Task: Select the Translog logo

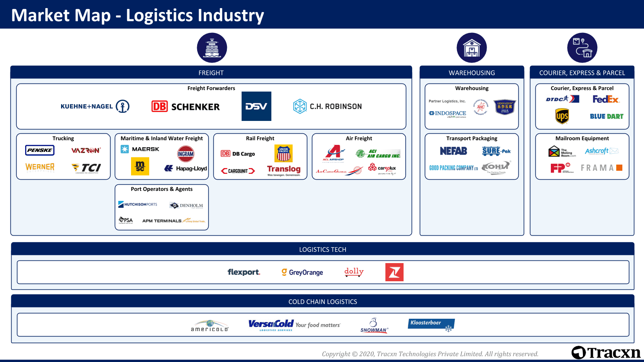Action: (x=284, y=170)
